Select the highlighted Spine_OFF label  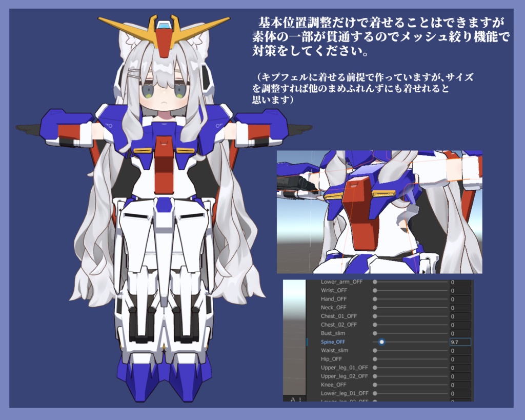coord(332,342)
